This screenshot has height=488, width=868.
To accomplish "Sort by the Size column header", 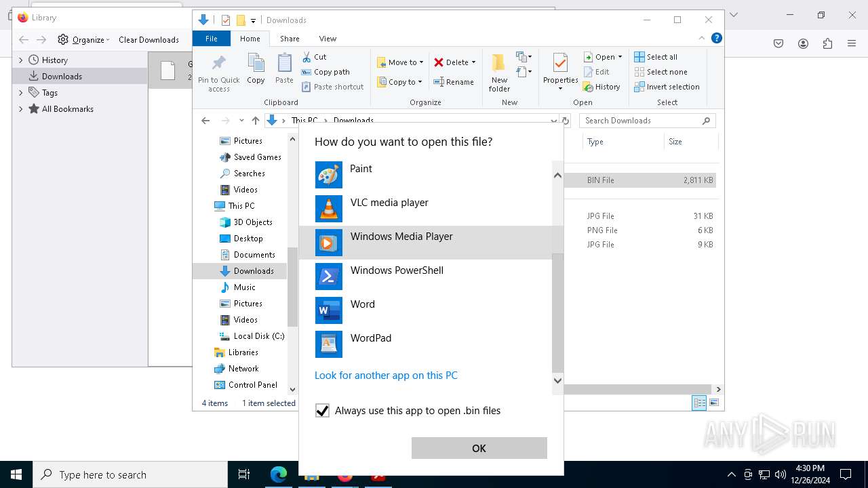I will (690, 142).
